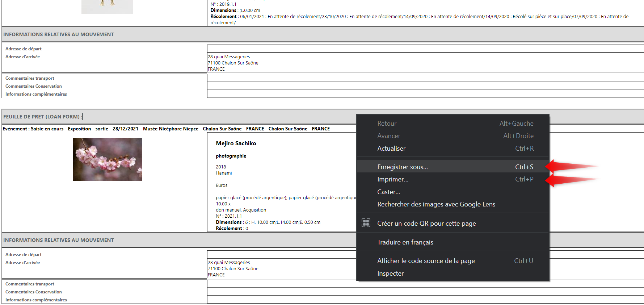Select Traduire en français
Screen dimensions: 644x305
click(405, 242)
